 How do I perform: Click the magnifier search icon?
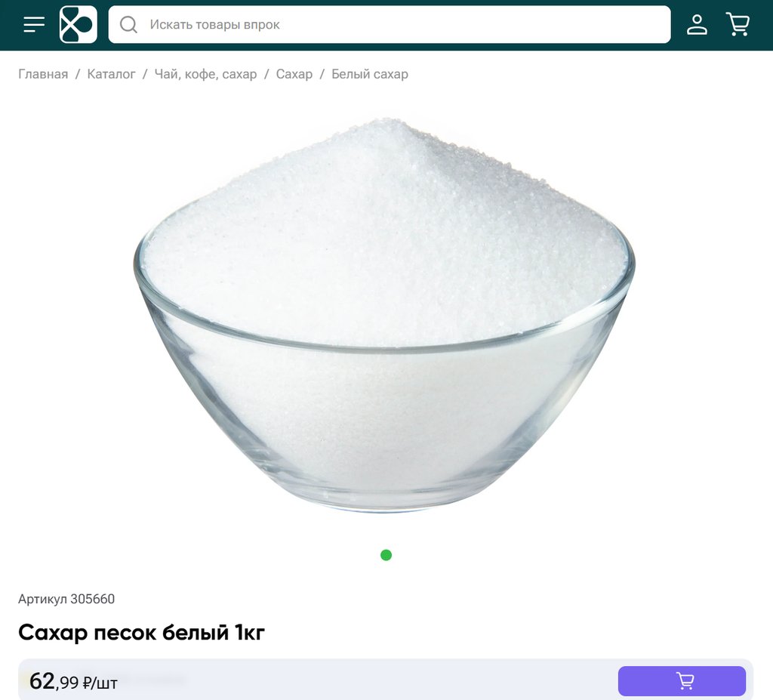pos(128,24)
